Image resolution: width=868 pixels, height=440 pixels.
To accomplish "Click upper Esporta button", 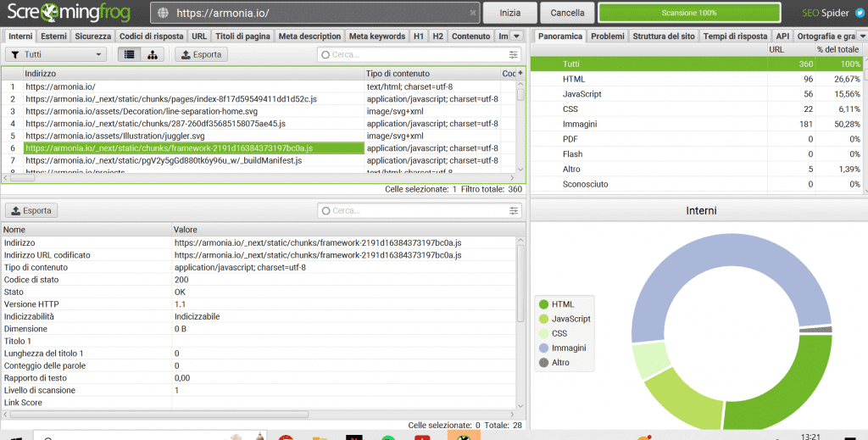I will tap(201, 54).
